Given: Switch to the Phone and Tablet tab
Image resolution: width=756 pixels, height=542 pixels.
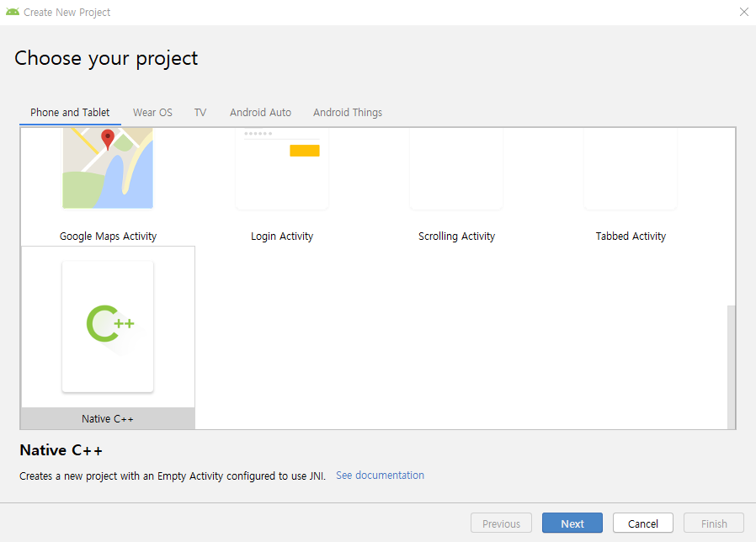Looking at the screenshot, I should coord(70,113).
